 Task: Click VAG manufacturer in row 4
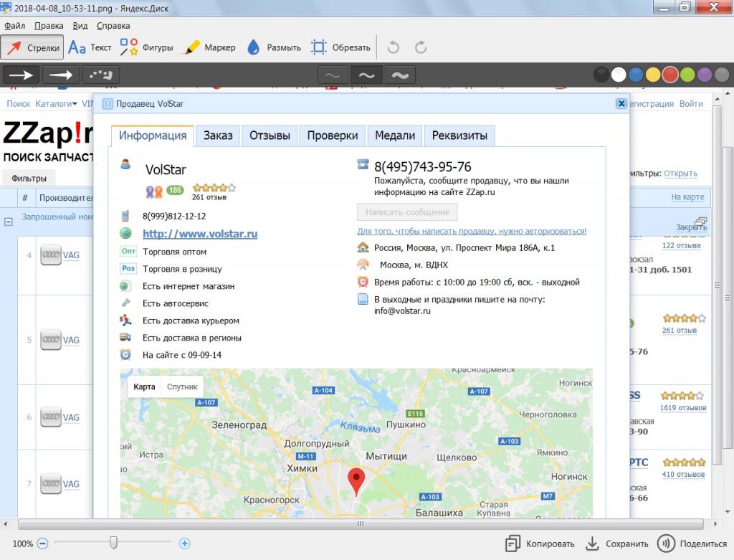click(x=71, y=255)
